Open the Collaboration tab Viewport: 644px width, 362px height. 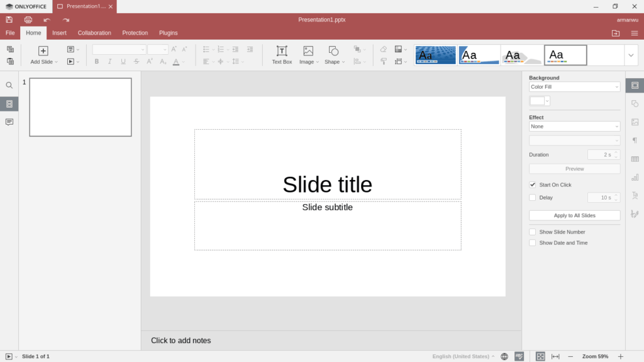click(x=94, y=33)
